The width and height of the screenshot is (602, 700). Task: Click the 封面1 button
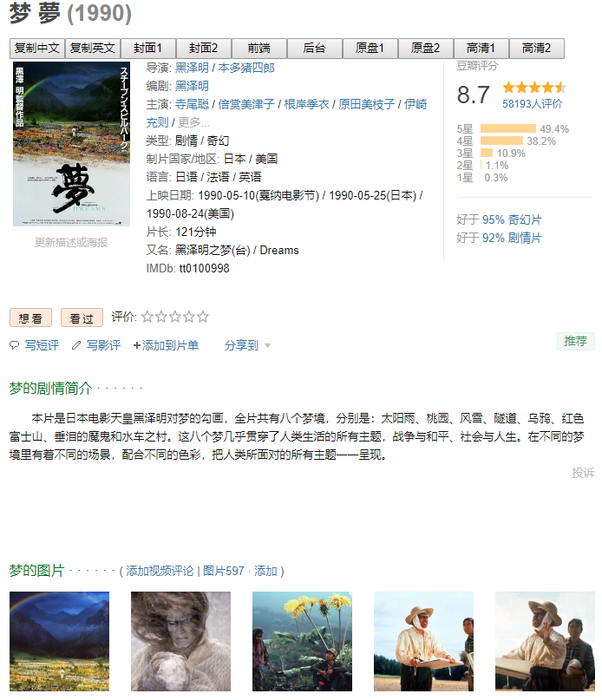click(147, 49)
